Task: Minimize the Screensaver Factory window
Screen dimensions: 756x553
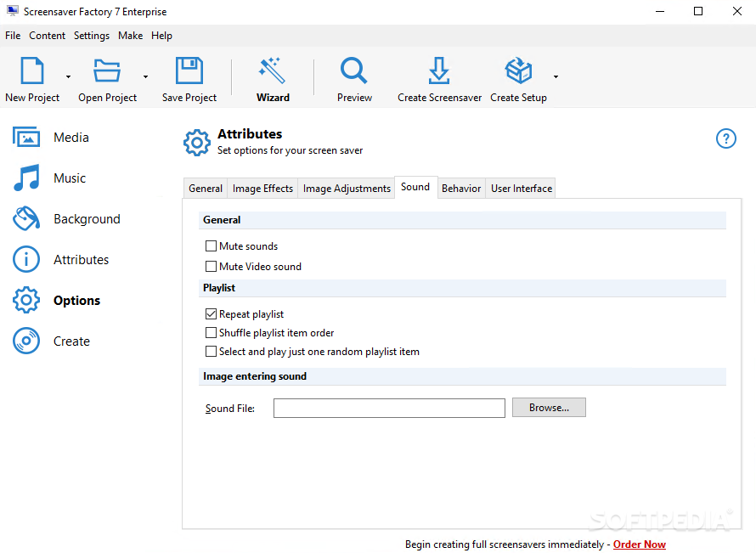Action: 659,11
